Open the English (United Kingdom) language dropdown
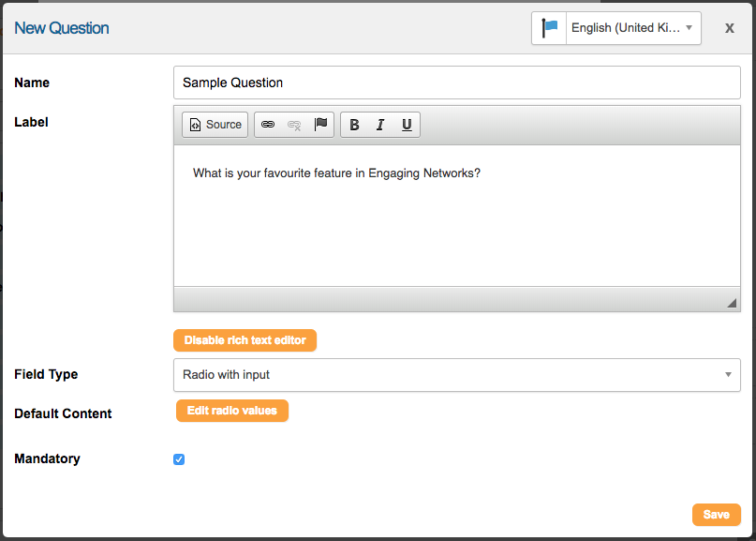The width and height of the screenshot is (756, 541). point(633,28)
